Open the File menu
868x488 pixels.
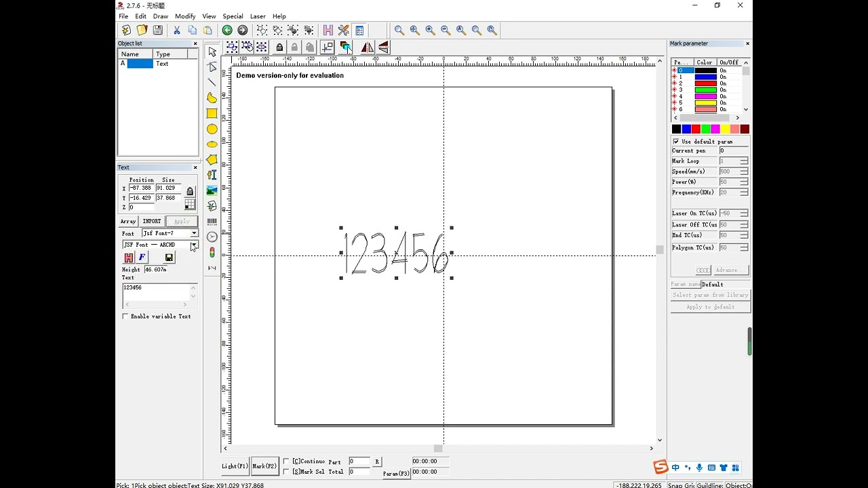[123, 16]
